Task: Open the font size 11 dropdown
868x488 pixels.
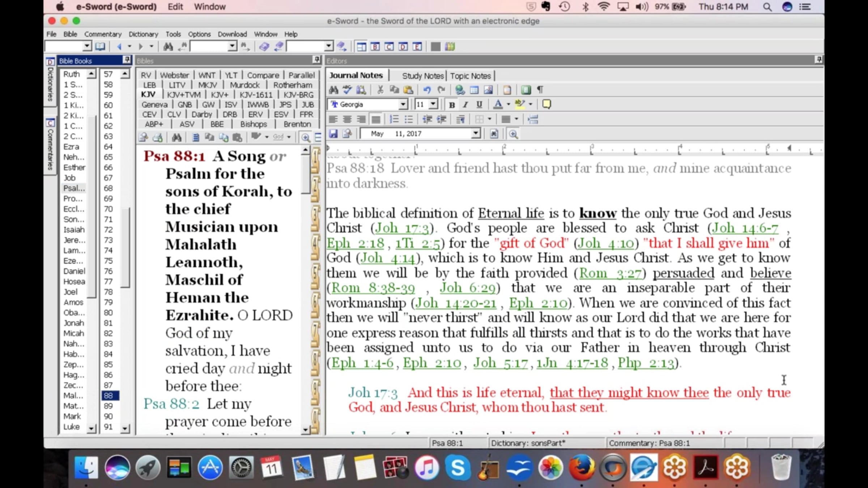Action: [433, 105]
